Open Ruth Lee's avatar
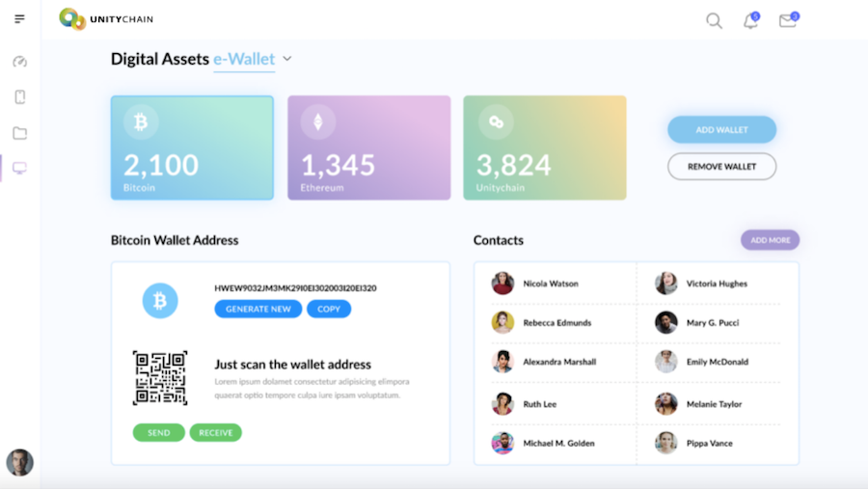 point(502,404)
